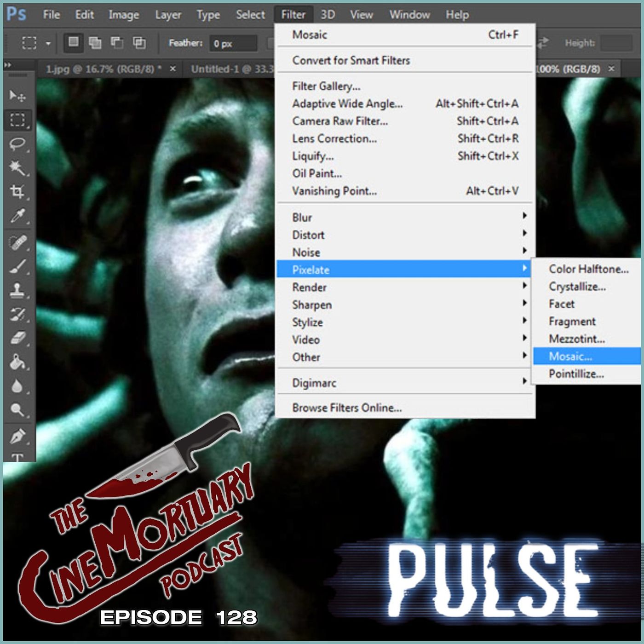
Task: Choose New Selection mode button
Action: [x=73, y=42]
